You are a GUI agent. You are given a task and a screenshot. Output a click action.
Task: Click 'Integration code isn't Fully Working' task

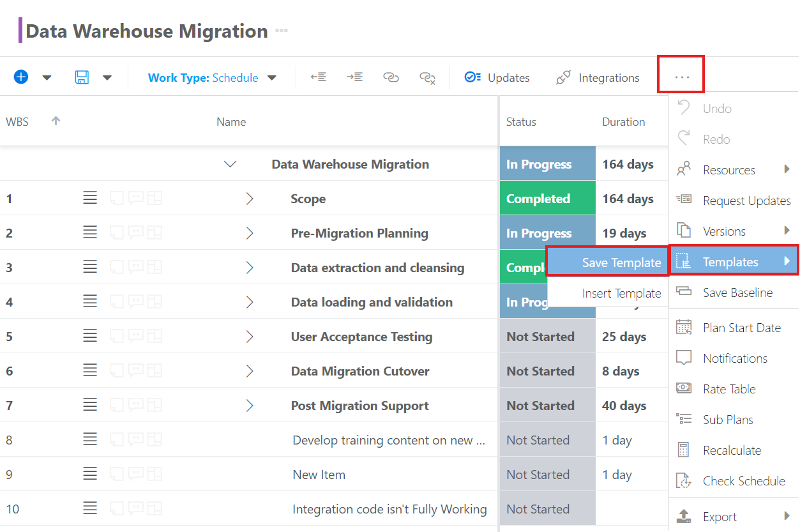(389, 509)
